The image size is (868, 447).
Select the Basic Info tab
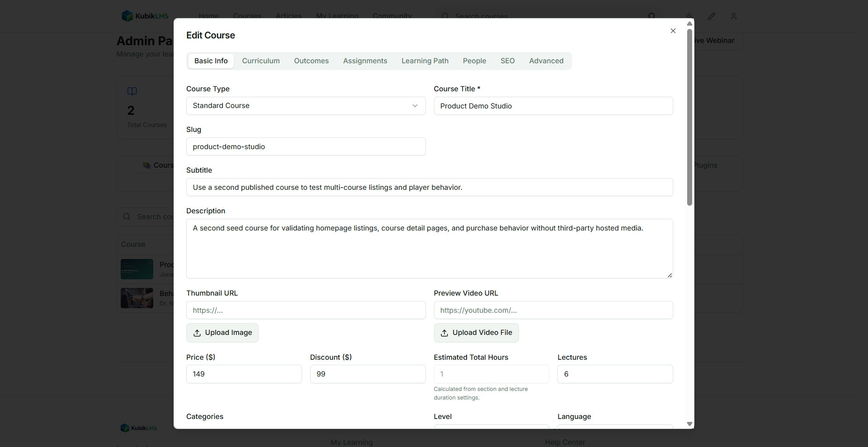(x=211, y=61)
